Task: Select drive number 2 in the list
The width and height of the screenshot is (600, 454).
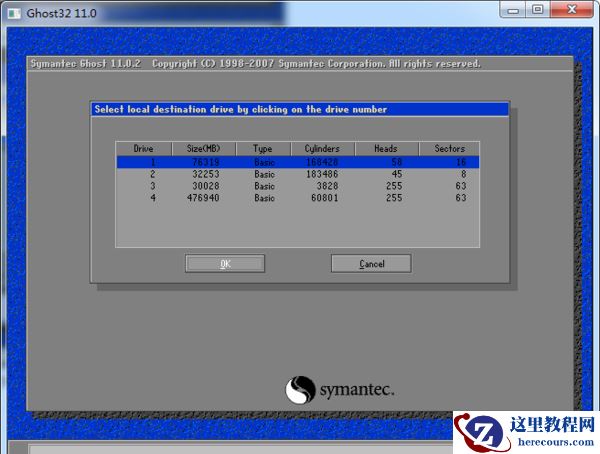Action: (153, 174)
